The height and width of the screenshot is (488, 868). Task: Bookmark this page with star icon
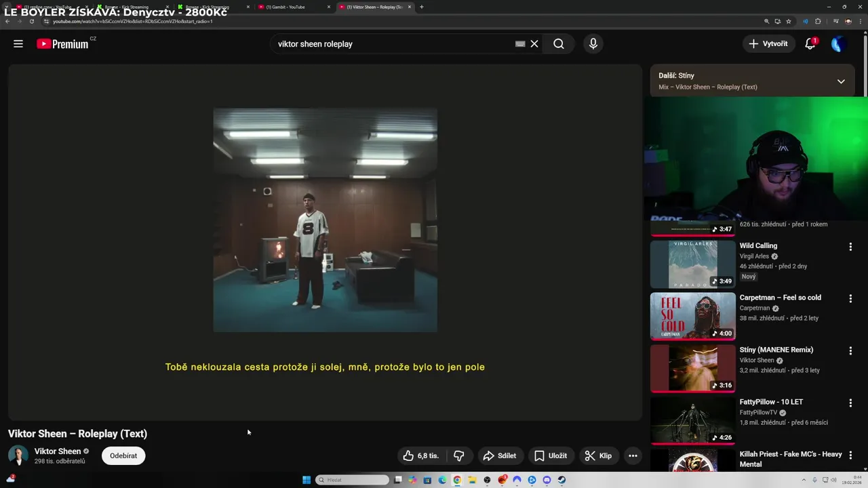click(789, 21)
